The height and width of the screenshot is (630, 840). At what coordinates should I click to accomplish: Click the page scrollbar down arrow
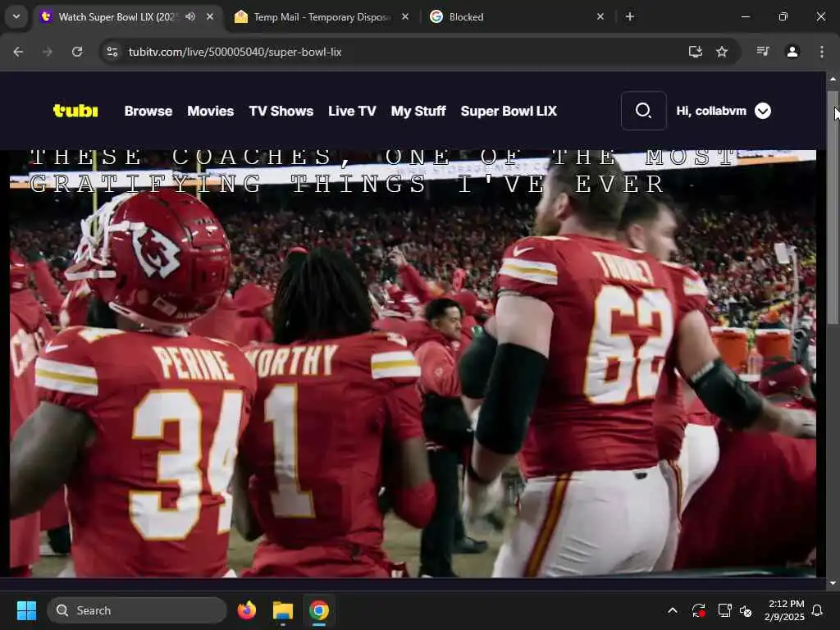[x=833, y=583]
